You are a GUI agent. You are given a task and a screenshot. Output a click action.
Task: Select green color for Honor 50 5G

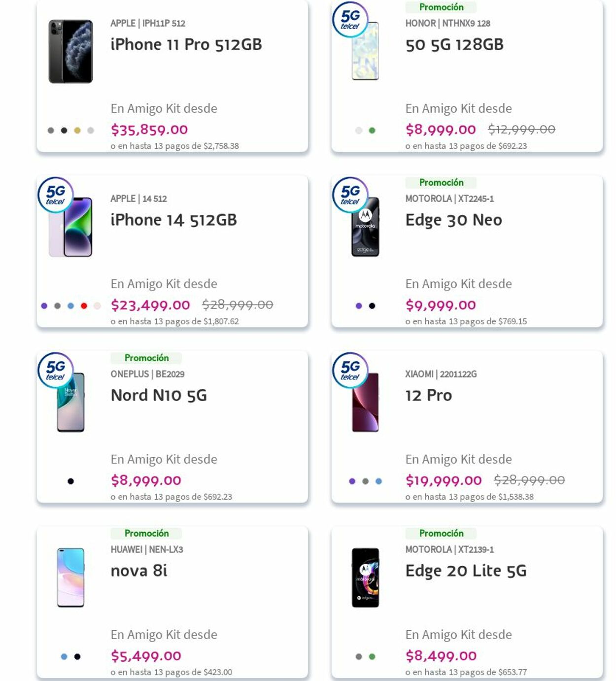[x=372, y=131]
